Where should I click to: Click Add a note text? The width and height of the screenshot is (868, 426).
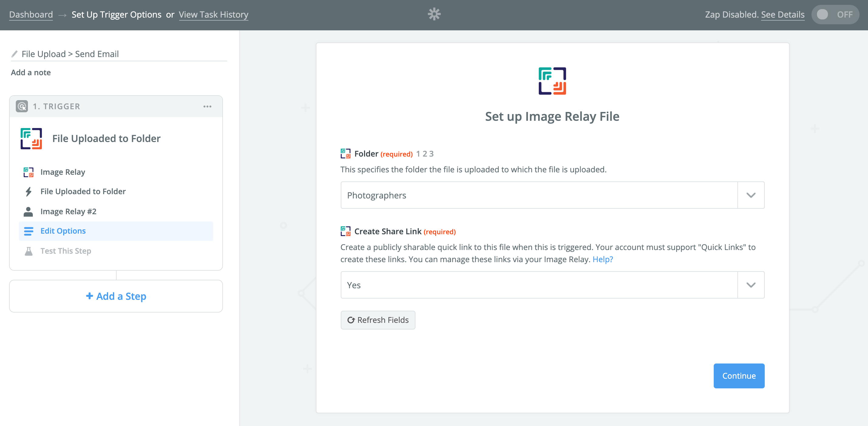pyautogui.click(x=31, y=73)
